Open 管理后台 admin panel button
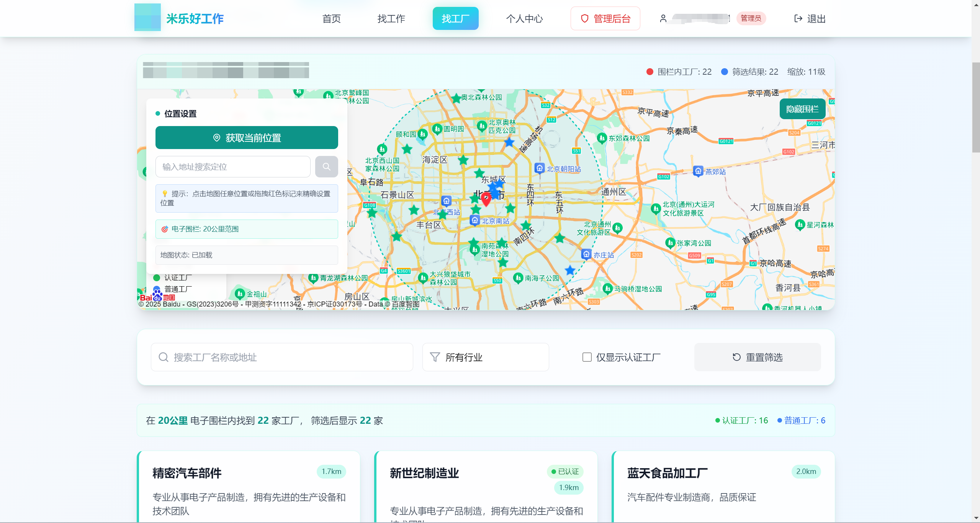Screen dimensions: 980x523 coord(605,18)
